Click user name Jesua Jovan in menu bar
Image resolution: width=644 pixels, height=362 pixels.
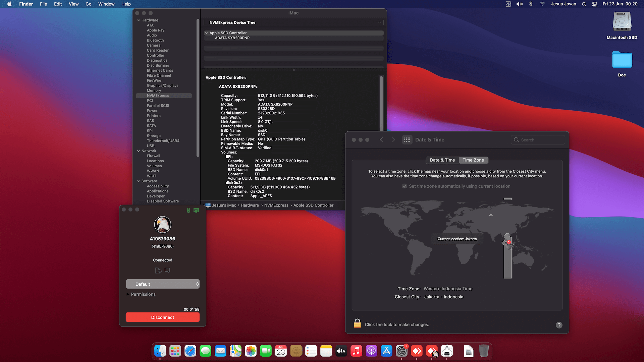point(563,4)
